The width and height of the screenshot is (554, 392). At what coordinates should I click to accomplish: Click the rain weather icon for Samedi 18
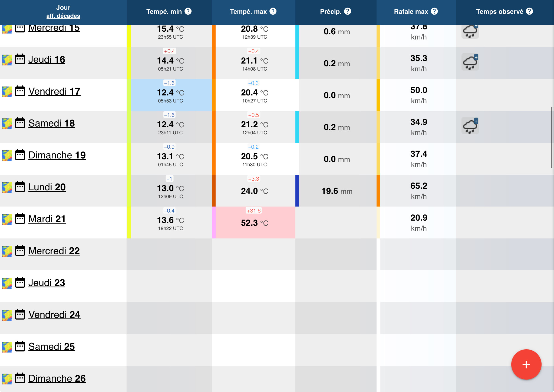pyautogui.click(x=470, y=126)
